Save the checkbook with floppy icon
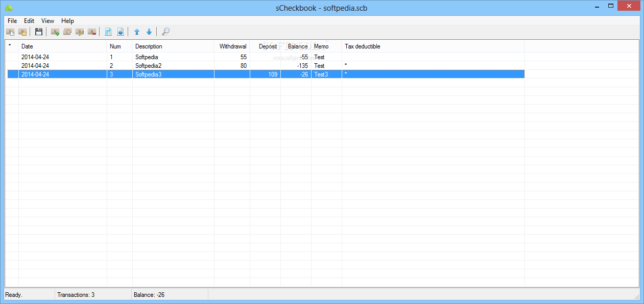The width and height of the screenshot is (644, 304). [x=39, y=32]
